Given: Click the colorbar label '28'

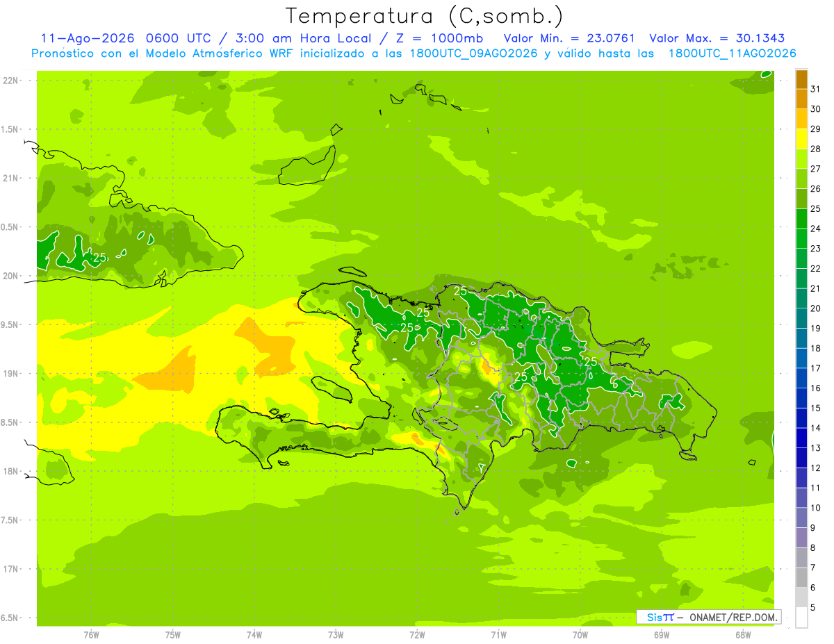Looking at the screenshot, I should [x=816, y=149].
